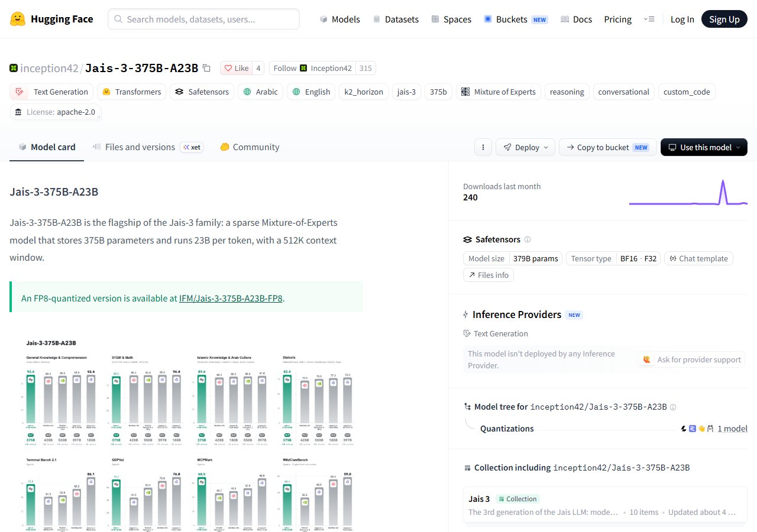Viewport: 757px width, 532px height.
Task: Open the Community tab
Action: pos(250,147)
